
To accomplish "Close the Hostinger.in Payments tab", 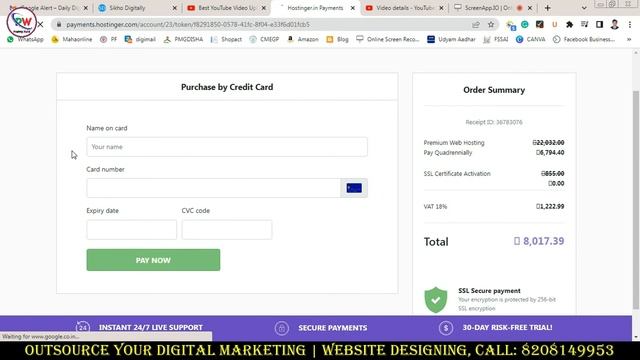I will (353, 8).
